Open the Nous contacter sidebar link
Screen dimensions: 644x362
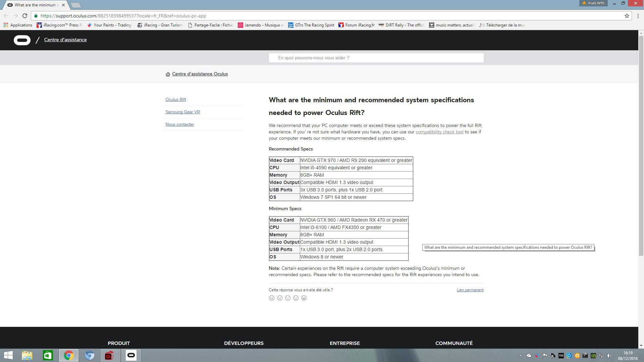[x=179, y=124]
